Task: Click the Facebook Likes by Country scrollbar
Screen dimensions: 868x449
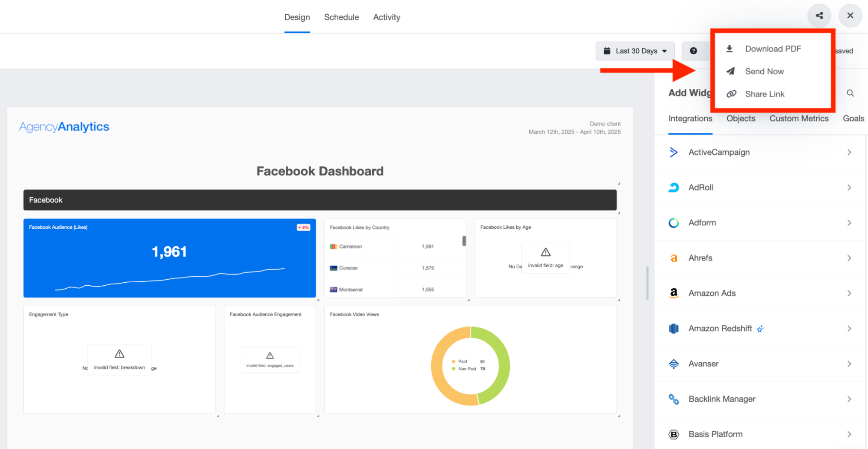Action: coord(464,241)
